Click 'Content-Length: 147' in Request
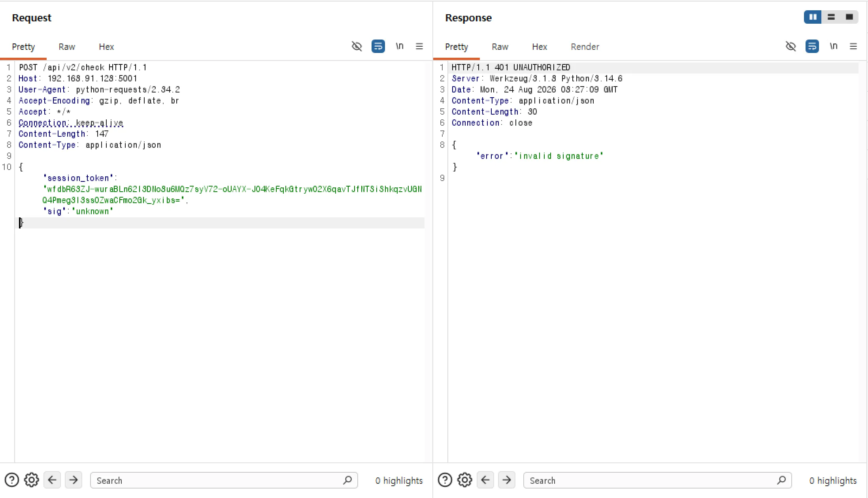The width and height of the screenshot is (868, 498). [63, 134]
